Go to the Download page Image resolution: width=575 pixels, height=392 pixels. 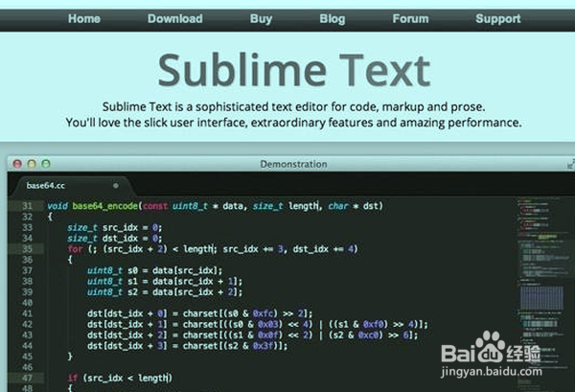(175, 19)
